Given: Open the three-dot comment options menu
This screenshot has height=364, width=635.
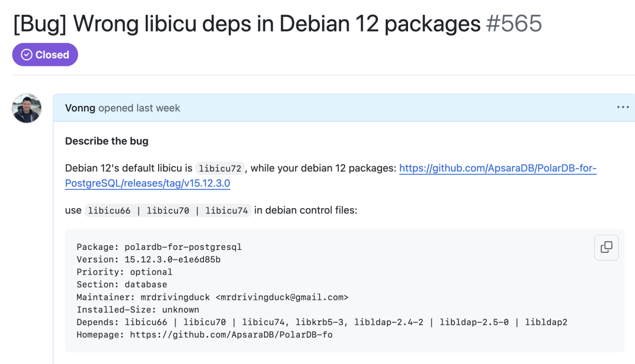Looking at the screenshot, I should [x=623, y=108].
